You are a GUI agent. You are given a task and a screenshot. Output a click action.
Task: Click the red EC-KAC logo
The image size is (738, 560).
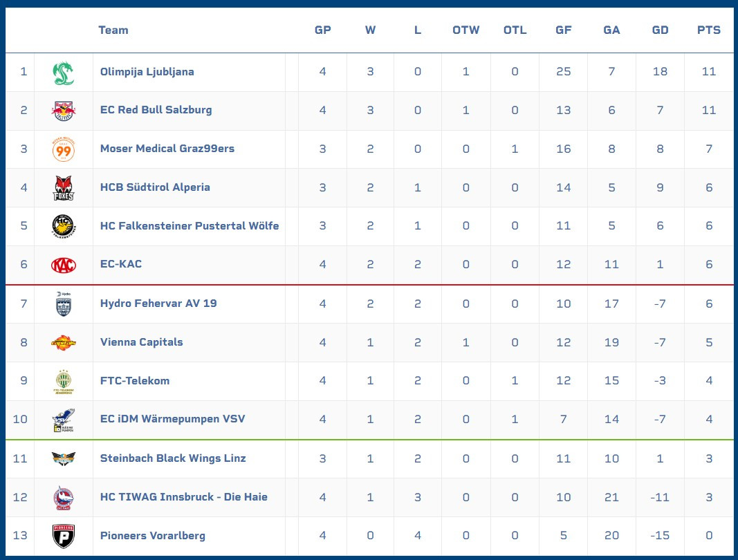(x=64, y=265)
